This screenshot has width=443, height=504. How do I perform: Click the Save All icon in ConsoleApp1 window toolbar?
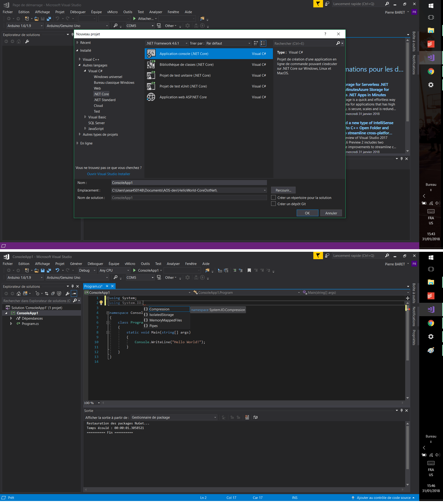coord(49,270)
